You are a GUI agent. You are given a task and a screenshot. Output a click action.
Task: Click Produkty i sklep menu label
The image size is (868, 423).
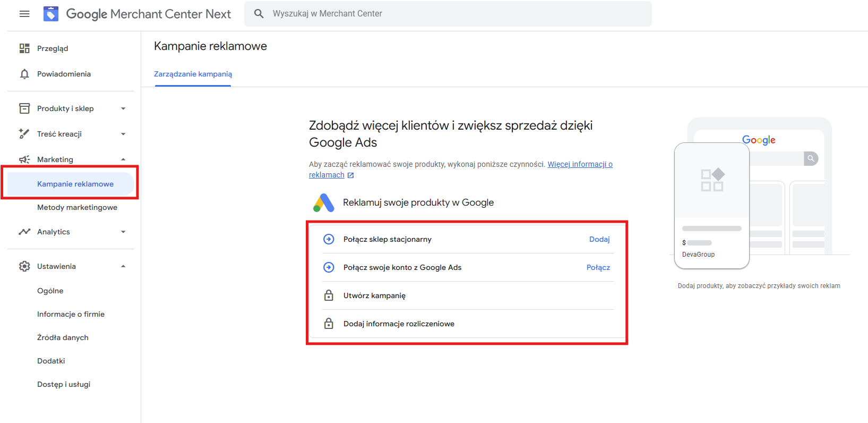(65, 108)
